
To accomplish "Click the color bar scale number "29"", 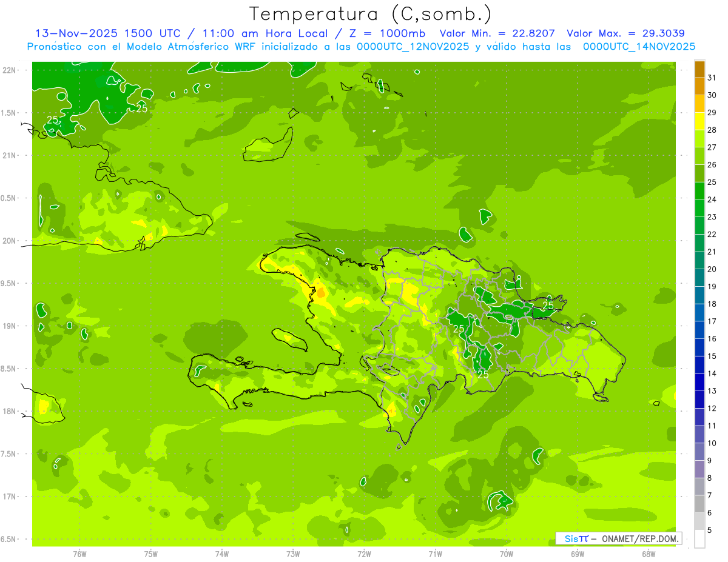I will click(712, 113).
